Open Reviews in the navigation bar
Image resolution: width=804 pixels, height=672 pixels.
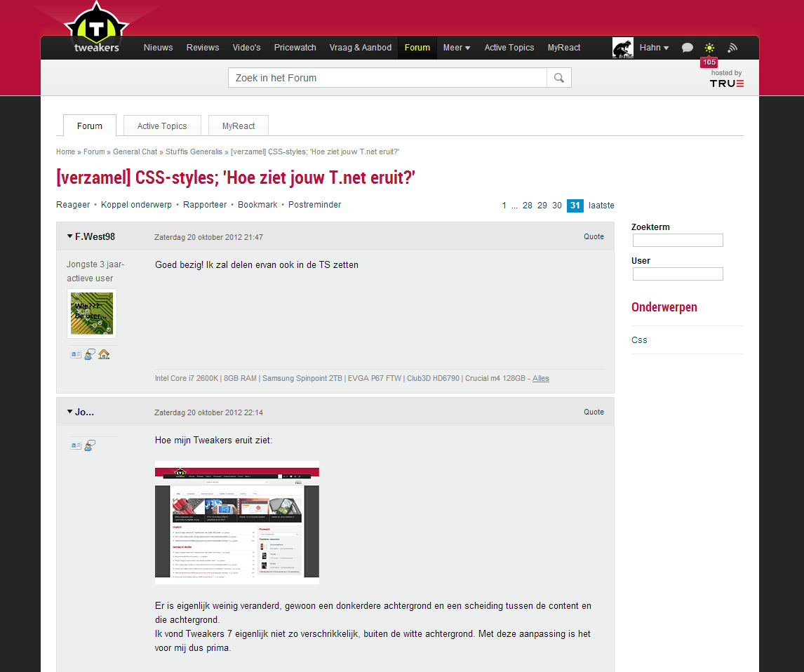[203, 48]
